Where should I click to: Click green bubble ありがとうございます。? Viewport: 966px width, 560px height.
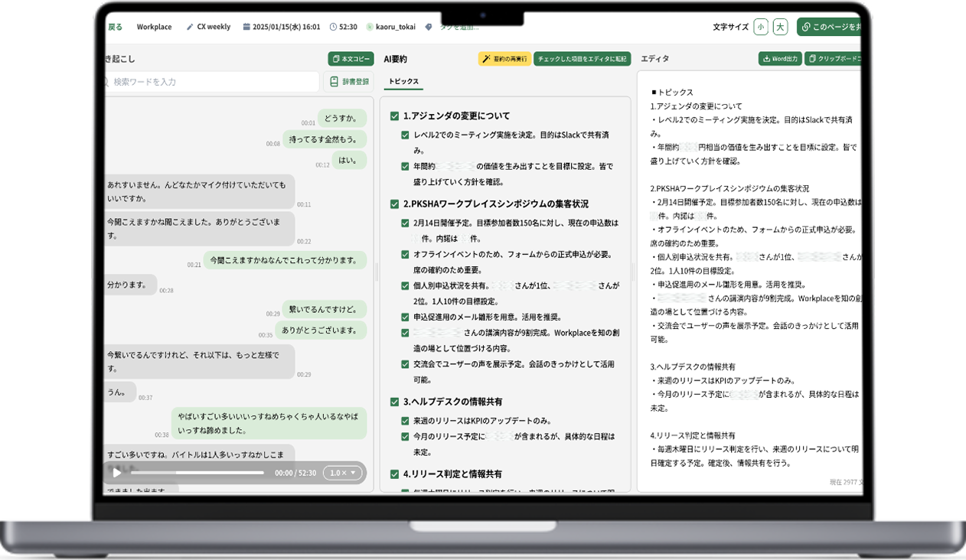(321, 330)
